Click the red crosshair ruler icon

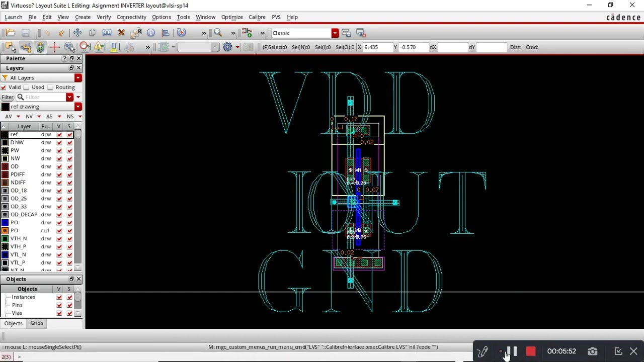pos(54,47)
